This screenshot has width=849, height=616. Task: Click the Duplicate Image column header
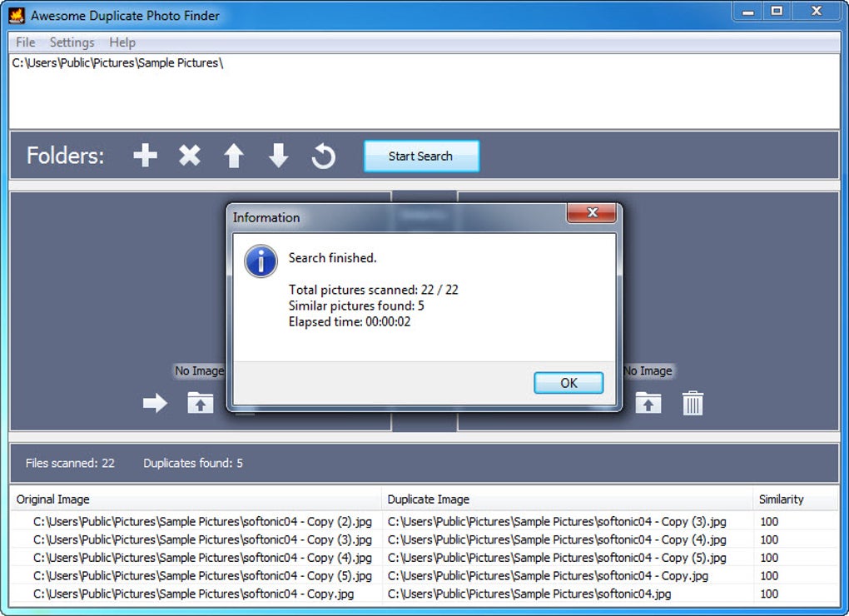tap(567, 499)
